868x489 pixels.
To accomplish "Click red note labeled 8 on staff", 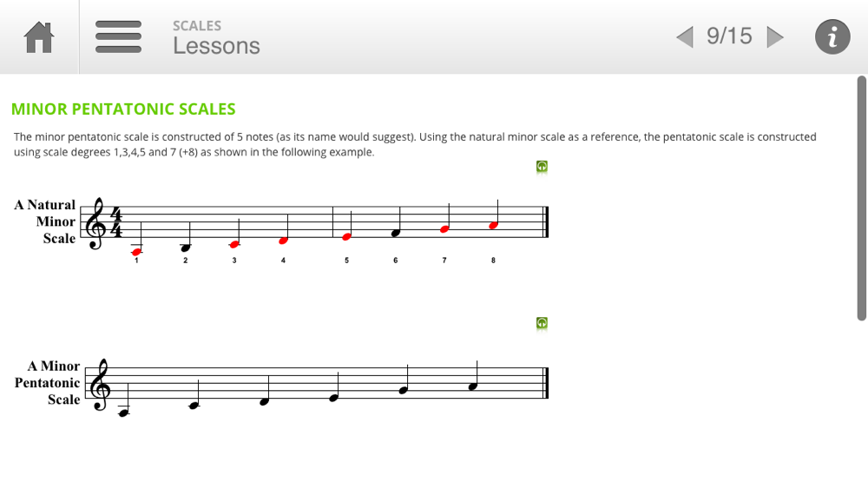I will pos(493,226).
